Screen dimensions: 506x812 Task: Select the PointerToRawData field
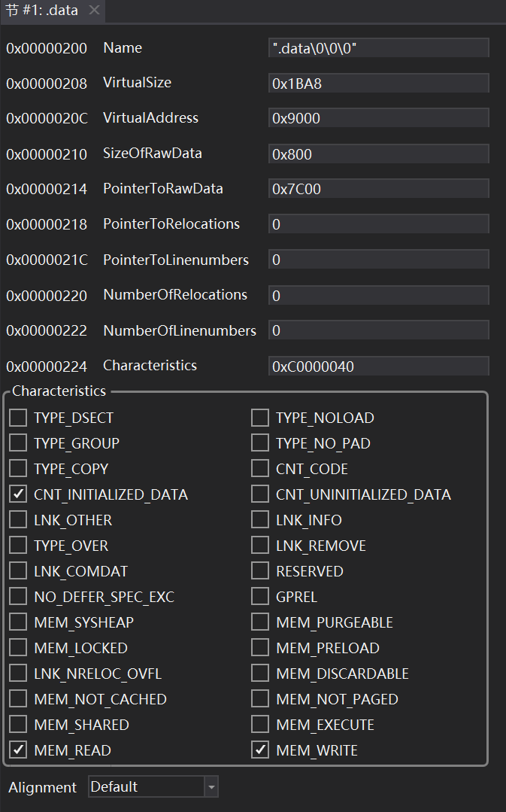click(x=378, y=189)
